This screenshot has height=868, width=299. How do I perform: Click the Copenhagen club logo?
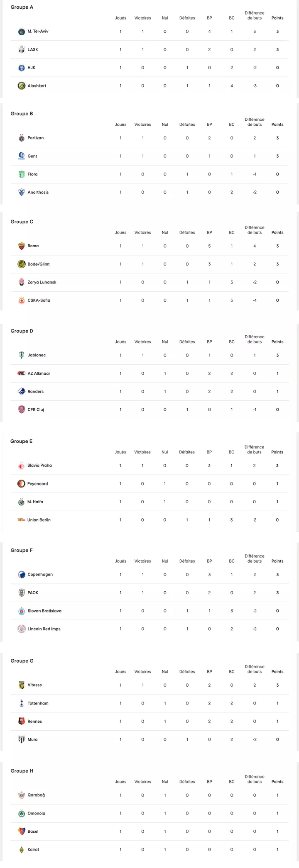tap(22, 575)
